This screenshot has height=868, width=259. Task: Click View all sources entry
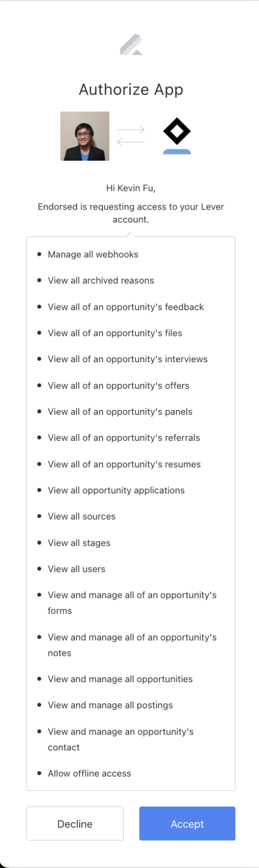(82, 516)
